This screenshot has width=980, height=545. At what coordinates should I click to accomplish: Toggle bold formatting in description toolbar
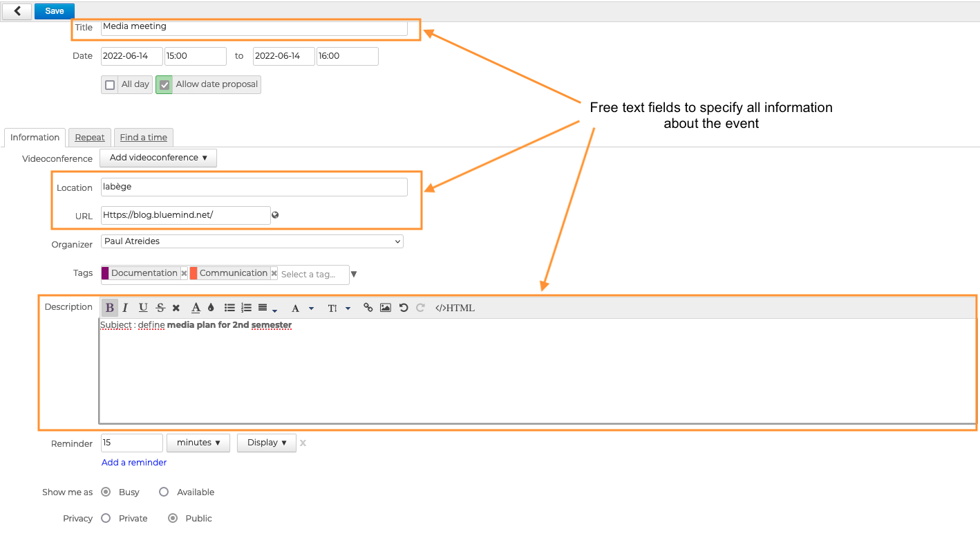(109, 308)
